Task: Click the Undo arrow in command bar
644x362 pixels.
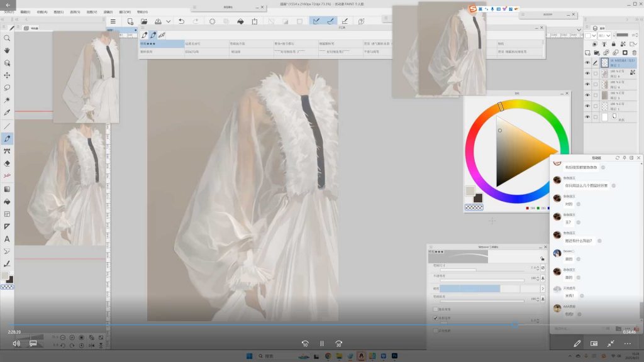Action: (x=181, y=21)
